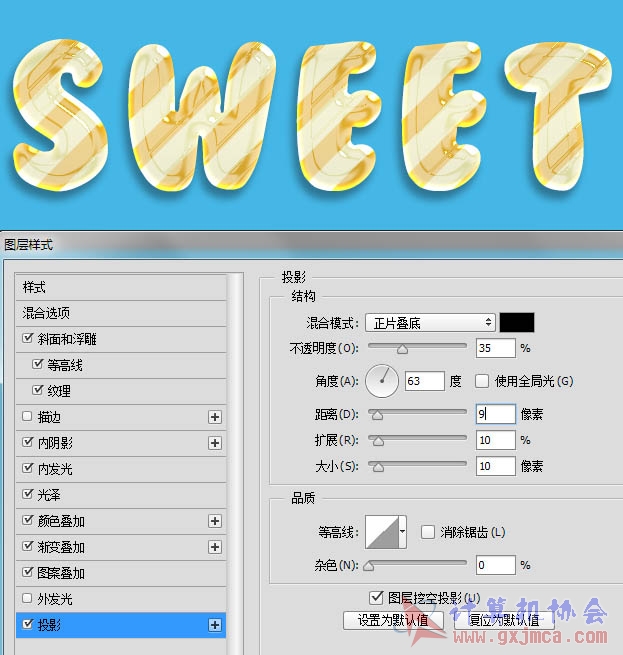Uncheck the 内阴影 checkbox
The height and width of the screenshot is (655, 623).
coord(28,442)
